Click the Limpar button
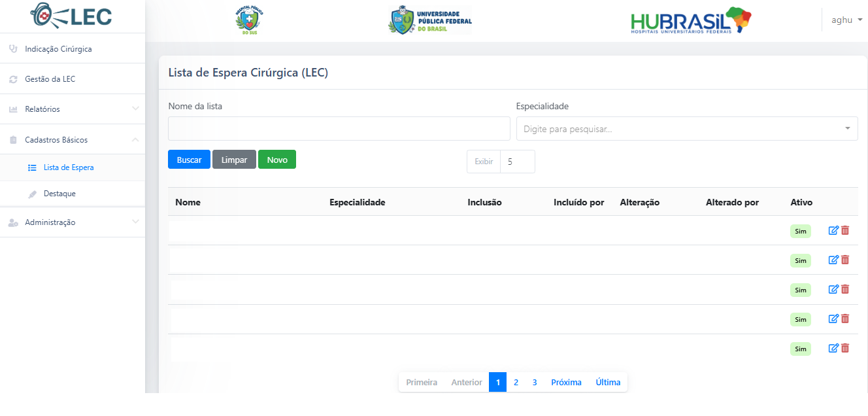The image size is (868, 416). 234,160
